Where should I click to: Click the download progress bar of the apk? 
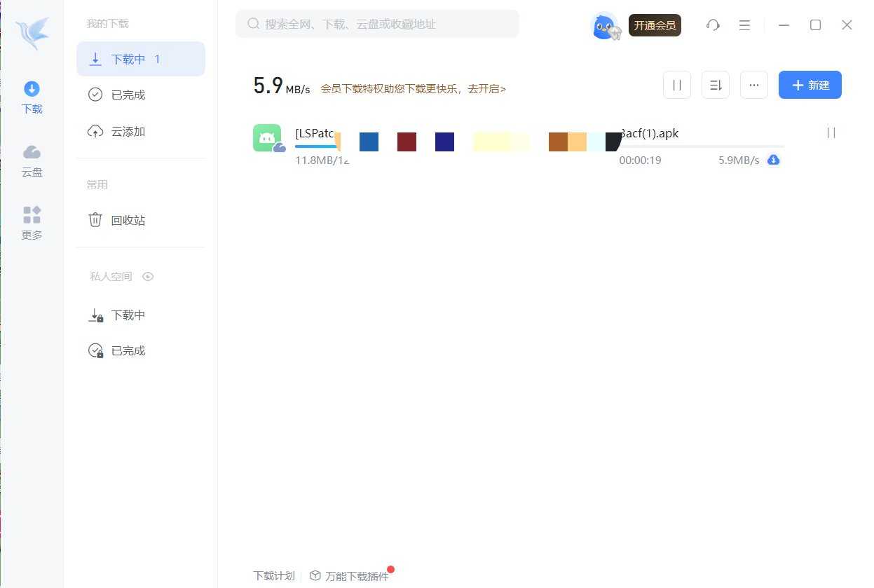701,146
